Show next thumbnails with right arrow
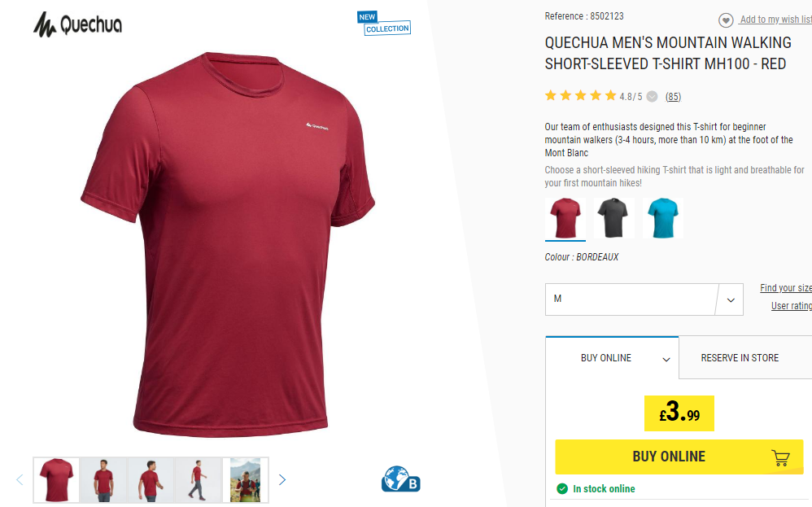The width and height of the screenshot is (812, 507). pos(282,480)
